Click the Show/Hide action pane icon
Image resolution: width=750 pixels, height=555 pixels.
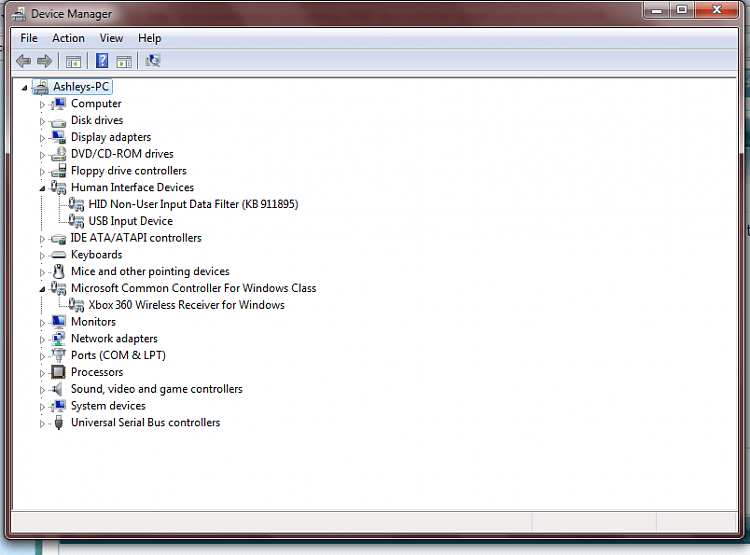coord(124,61)
